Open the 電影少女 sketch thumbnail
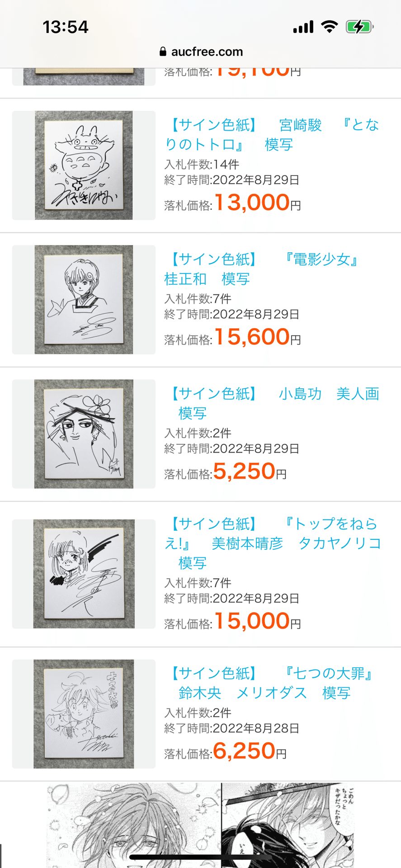The width and height of the screenshot is (401, 868). (x=84, y=300)
